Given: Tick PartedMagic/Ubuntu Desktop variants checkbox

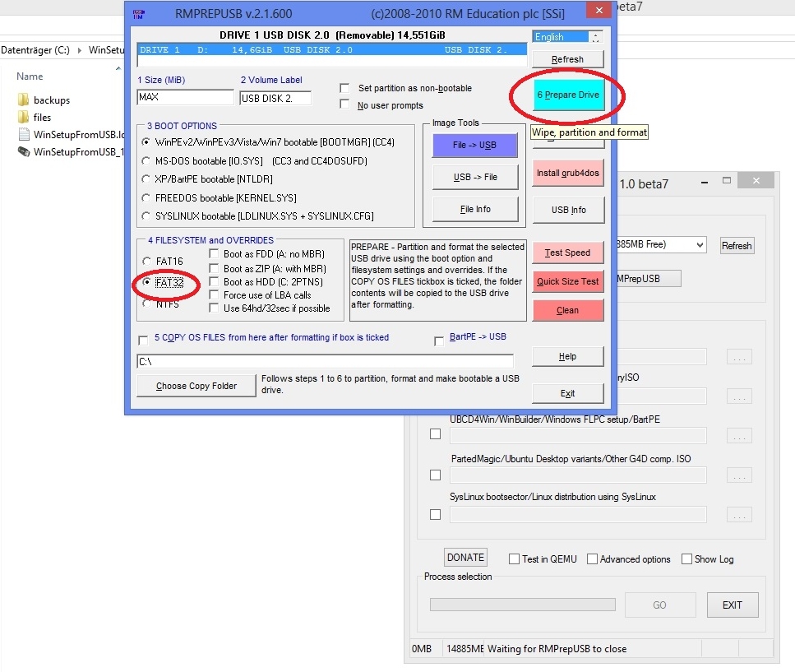Looking at the screenshot, I should 435,475.
